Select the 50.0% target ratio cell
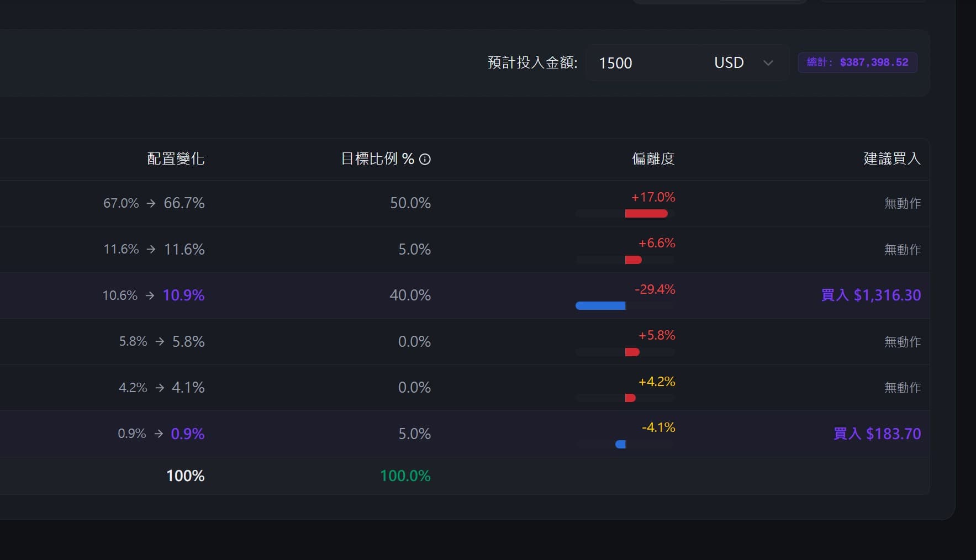The height and width of the screenshot is (560, 976). [x=410, y=203]
